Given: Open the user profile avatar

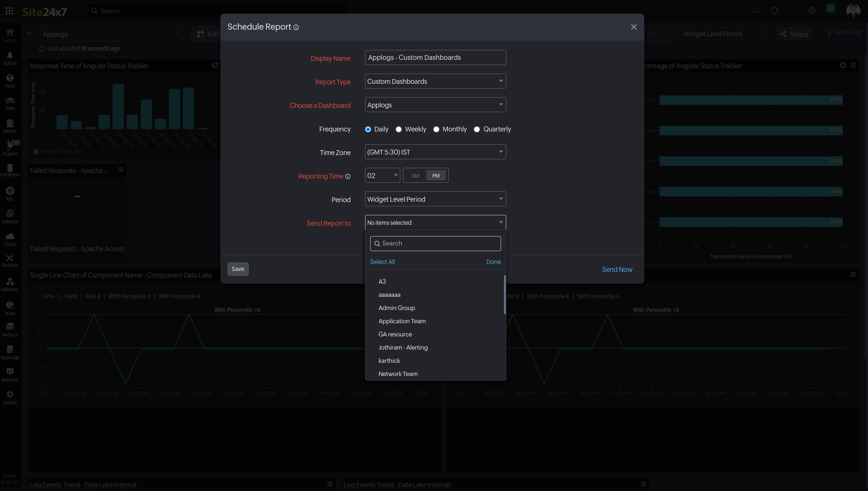Looking at the screenshot, I should [853, 10].
